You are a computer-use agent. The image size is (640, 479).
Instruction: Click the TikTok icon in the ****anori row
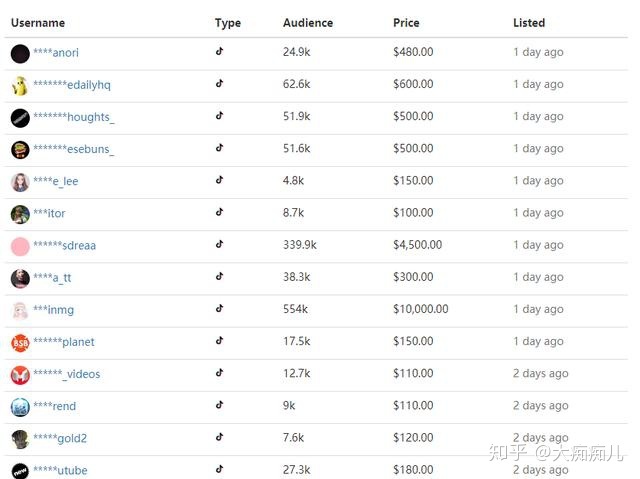click(220, 51)
